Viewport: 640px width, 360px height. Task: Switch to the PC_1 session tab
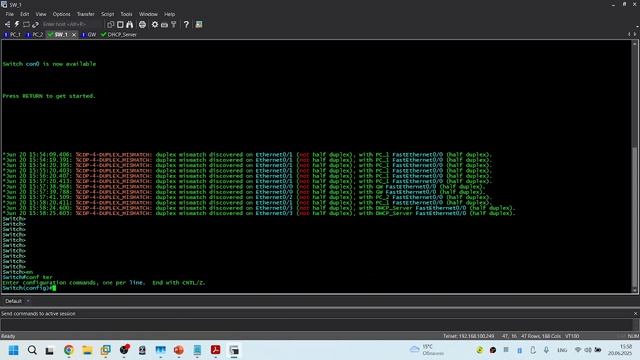click(x=12, y=35)
